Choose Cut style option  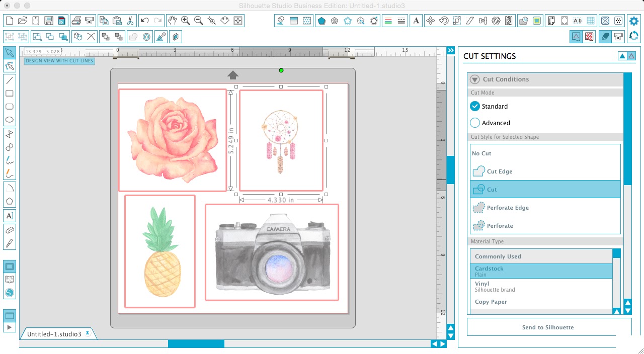[545, 190]
